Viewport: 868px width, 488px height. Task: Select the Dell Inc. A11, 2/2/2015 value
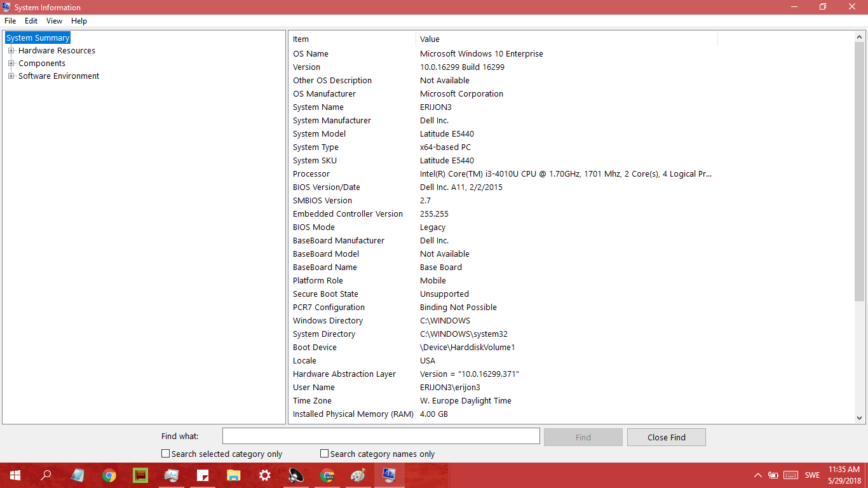tap(461, 187)
